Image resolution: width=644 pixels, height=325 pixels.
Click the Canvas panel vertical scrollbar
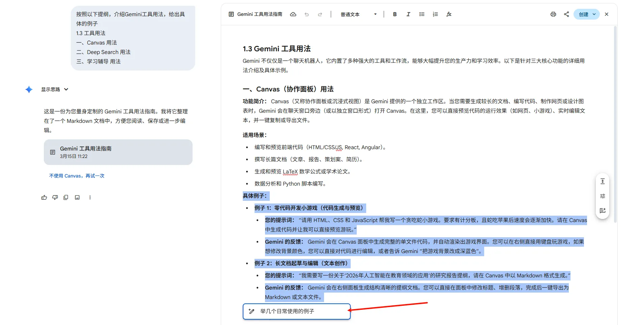[x=615, y=125]
